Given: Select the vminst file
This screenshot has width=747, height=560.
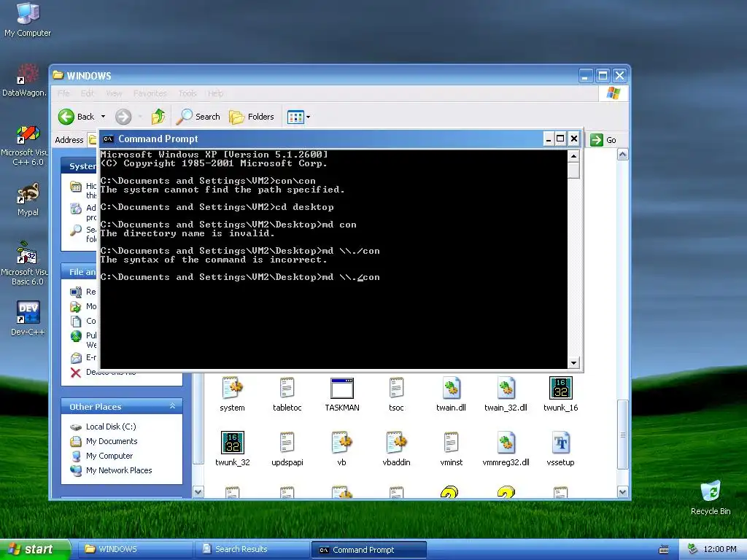Looking at the screenshot, I should [x=451, y=448].
